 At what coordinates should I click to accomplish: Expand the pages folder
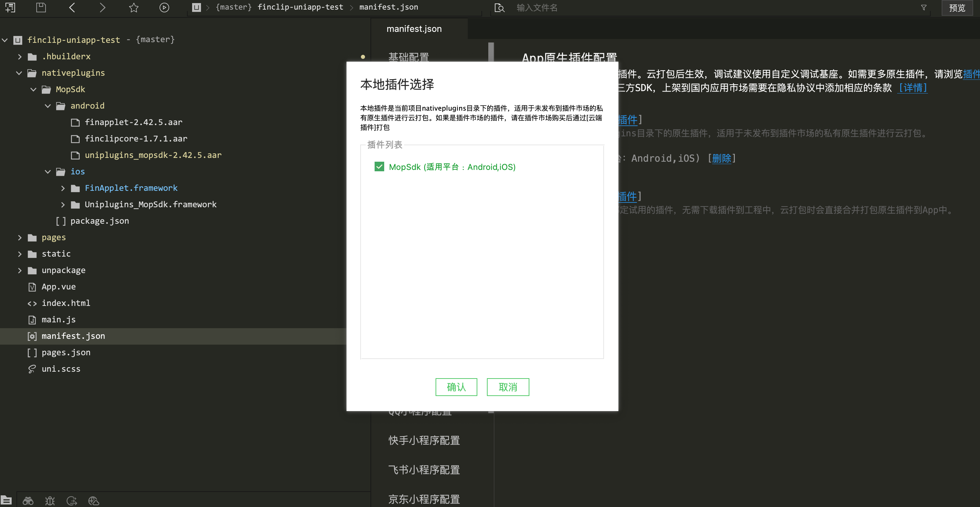[20, 237]
